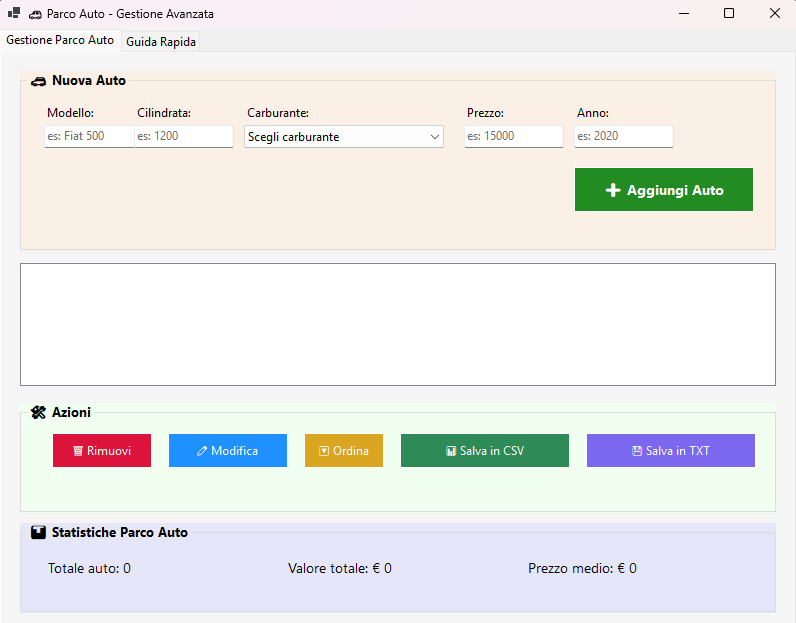The image size is (796, 623).
Task: Focus the Cilindrata text box
Action: tap(184, 136)
